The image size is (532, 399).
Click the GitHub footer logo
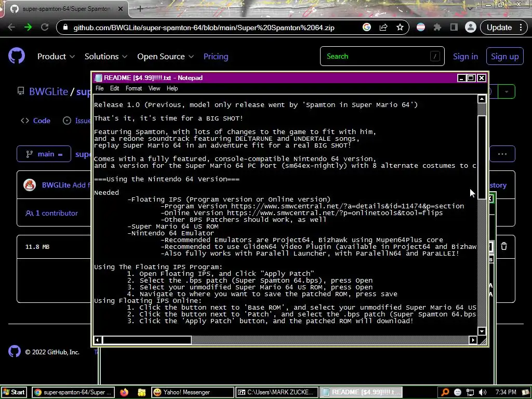(15, 352)
